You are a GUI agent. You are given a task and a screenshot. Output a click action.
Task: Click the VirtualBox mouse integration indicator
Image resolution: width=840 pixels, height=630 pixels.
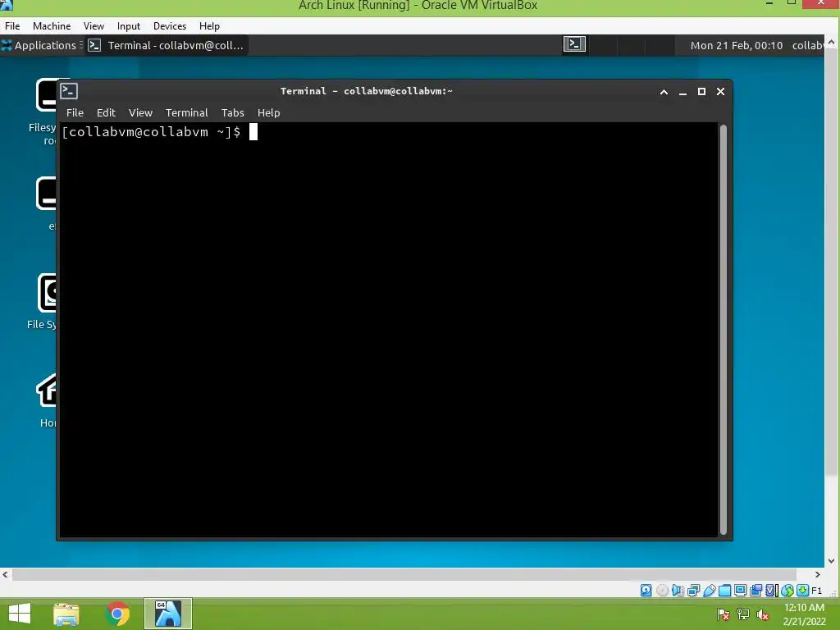click(x=787, y=591)
